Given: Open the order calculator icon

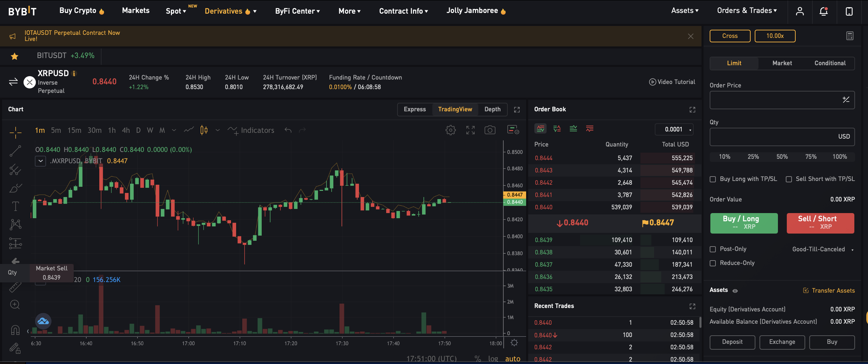Looking at the screenshot, I should pos(850,36).
